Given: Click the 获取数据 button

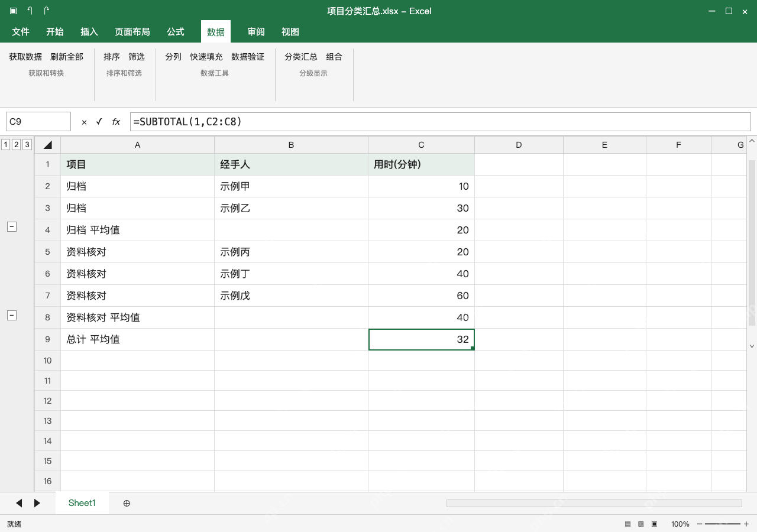Looking at the screenshot, I should coord(25,57).
